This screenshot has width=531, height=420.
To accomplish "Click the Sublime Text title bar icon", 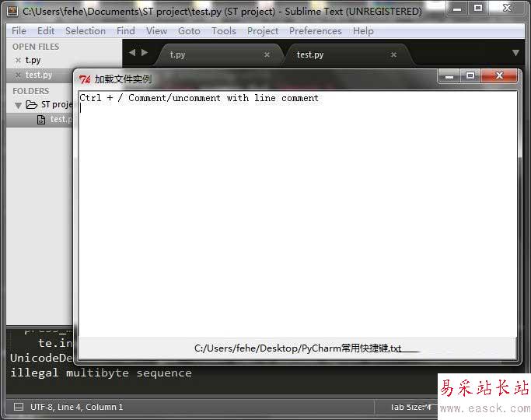I will coord(12,11).
